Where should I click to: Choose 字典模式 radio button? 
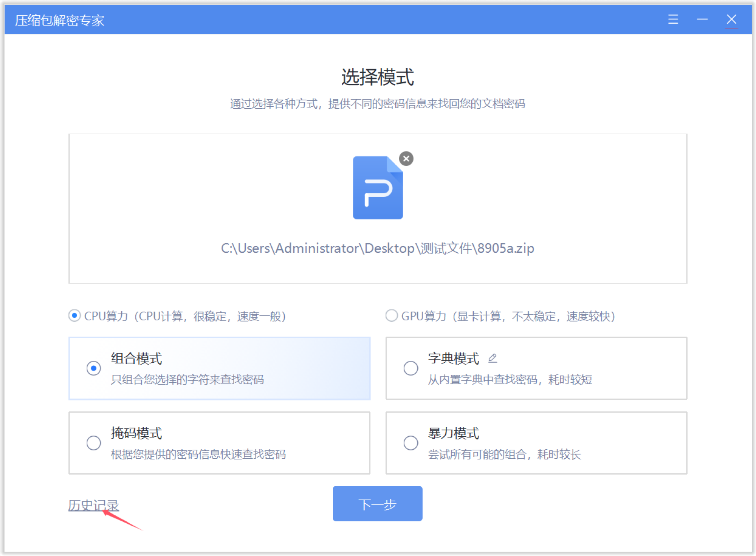coord(411,368)
